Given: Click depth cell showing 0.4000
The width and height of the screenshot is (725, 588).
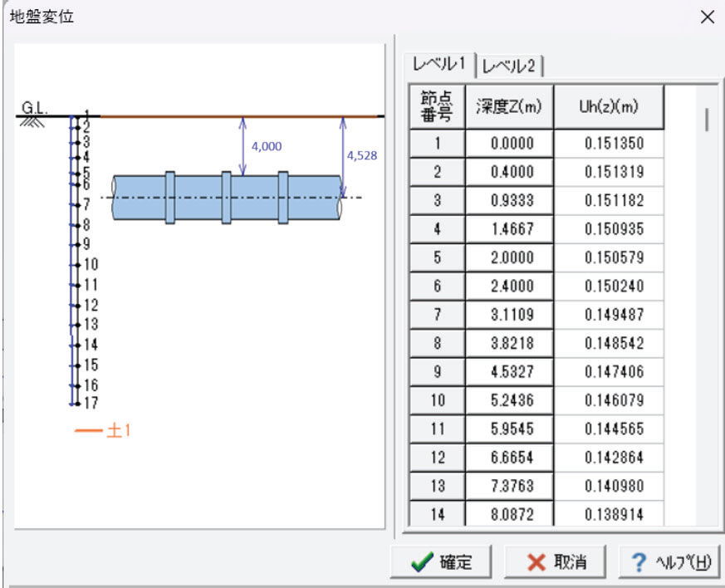Looking at the screenshot, I should tap(510, 173).
